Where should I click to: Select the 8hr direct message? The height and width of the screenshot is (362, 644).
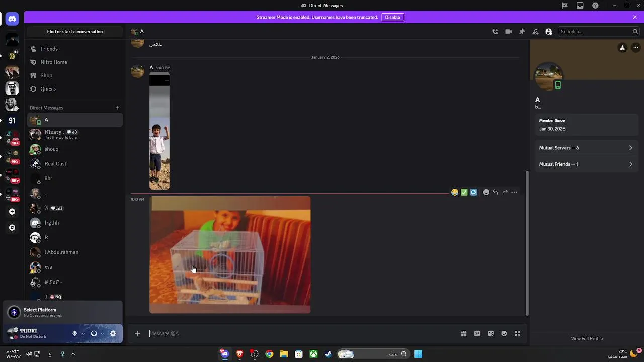(x=74, y=178)
